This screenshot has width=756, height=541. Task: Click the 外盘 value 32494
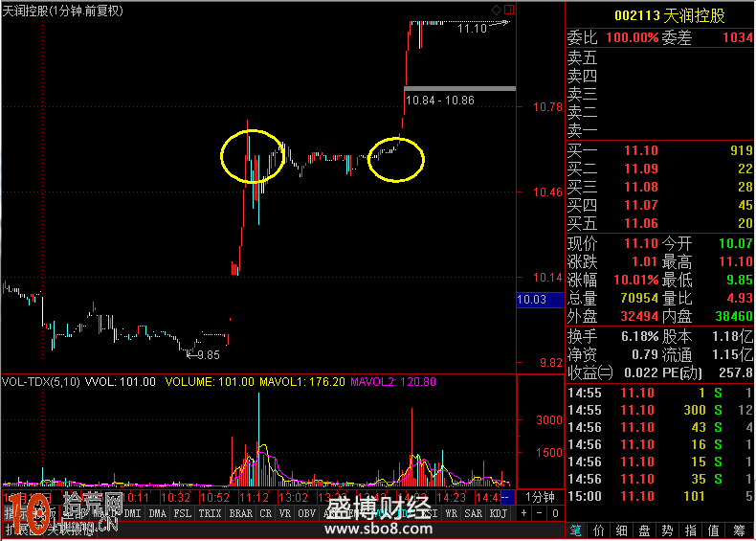point(639,317)
